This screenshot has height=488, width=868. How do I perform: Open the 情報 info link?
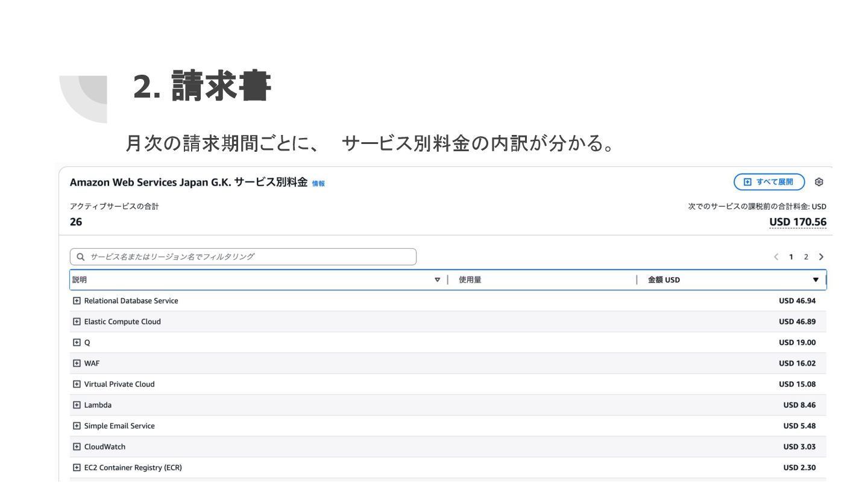point(318,184)
